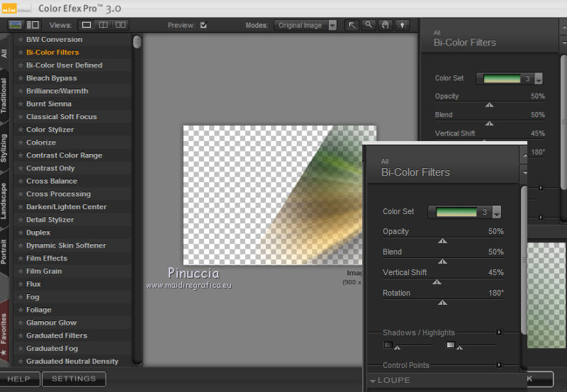This screenshot has height=392, width=567.
Task: Click the filter list scrollbar thumb
Action: (137, 42)
